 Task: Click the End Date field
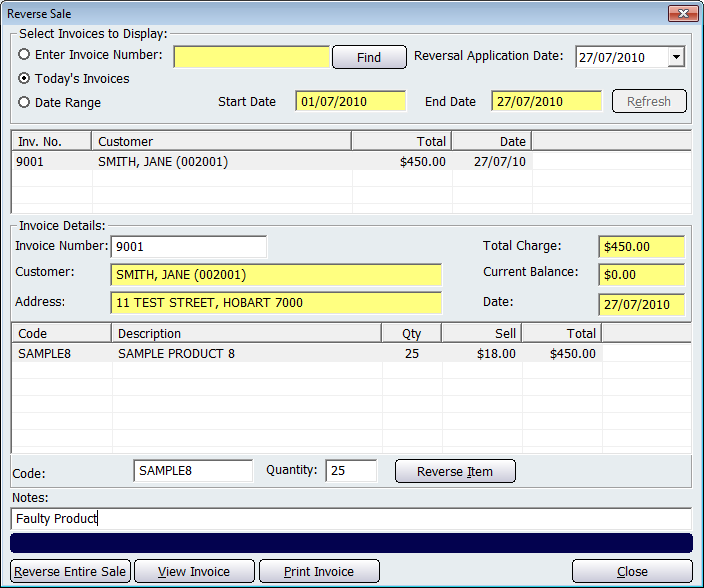(546, 101)
